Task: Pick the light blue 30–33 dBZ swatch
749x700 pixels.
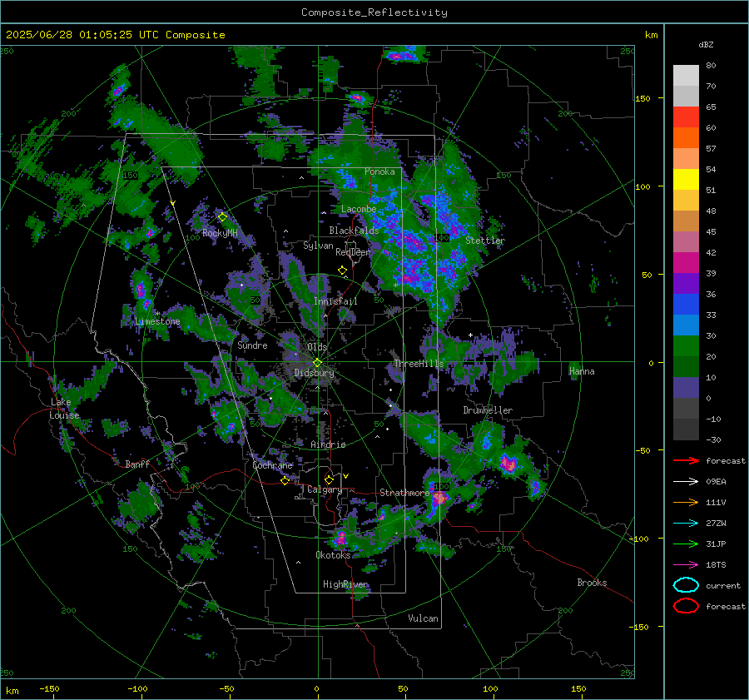Action: [686, 325]
